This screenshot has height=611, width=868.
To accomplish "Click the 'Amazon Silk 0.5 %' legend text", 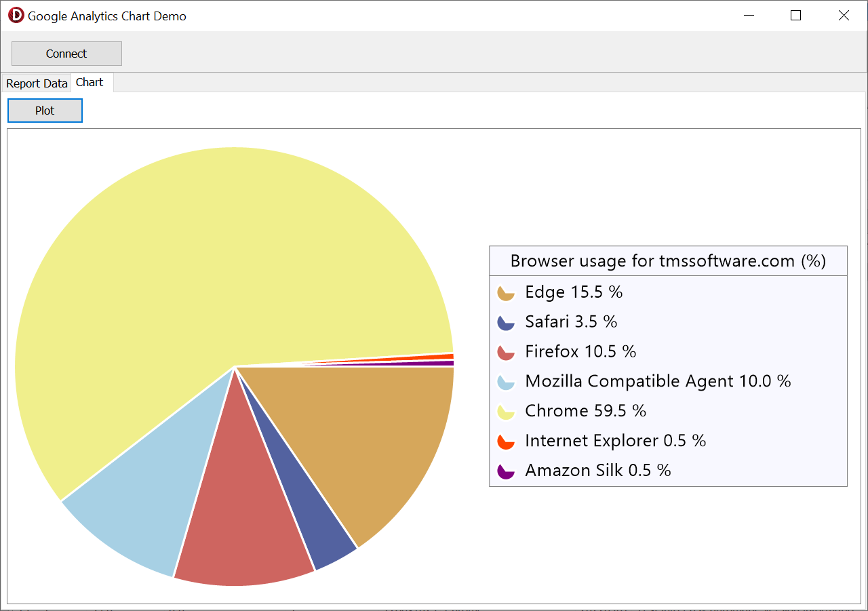I will [597, 471].
